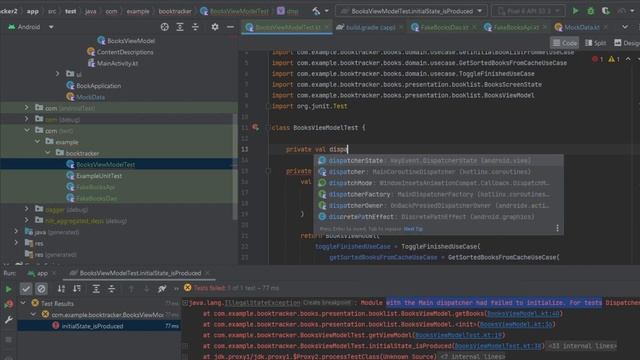This screenshot has height=360, width=640.
Task: Click warning count indicator in editor corner
Action: tap(614, 59)
